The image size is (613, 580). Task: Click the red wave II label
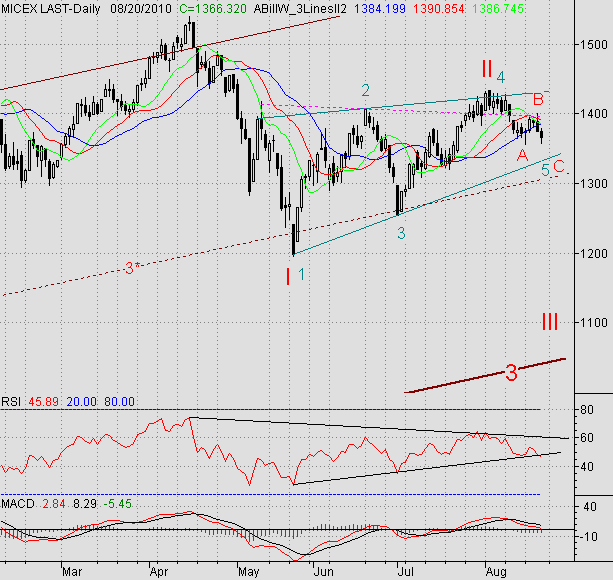pyautogui.click(x=487, y=69)
